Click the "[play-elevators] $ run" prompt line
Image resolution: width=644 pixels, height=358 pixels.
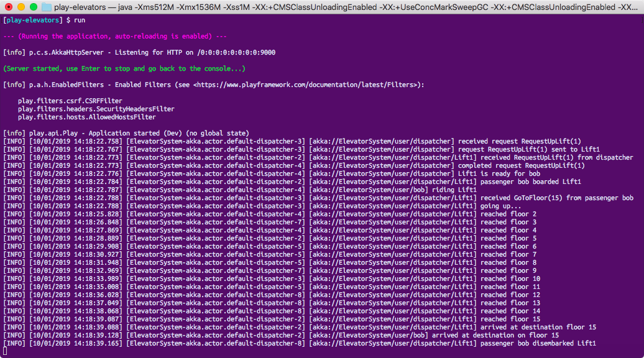44,20
